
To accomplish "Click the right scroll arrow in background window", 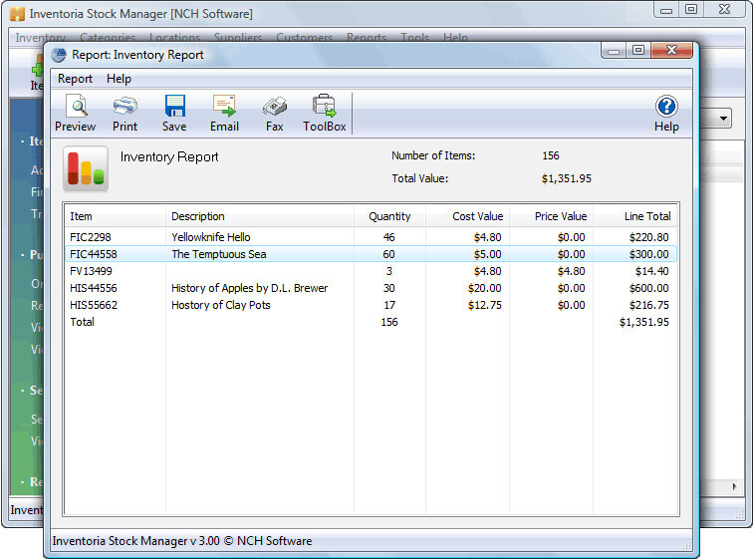I will pyautogui.click(x=736, y=487).
